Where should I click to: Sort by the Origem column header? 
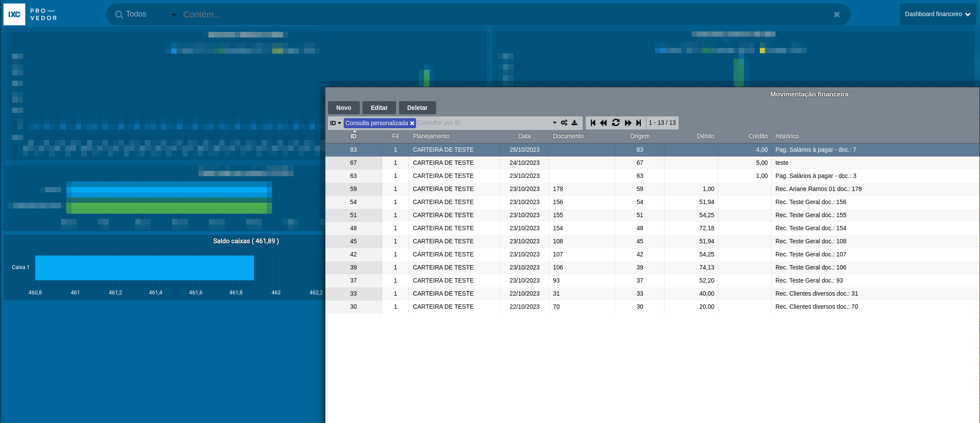point(640,136)
